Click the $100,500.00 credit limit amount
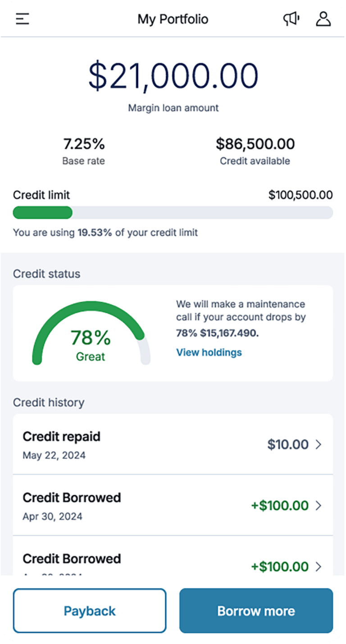Viewport: 346px width, 644px height. coord(300,195)
